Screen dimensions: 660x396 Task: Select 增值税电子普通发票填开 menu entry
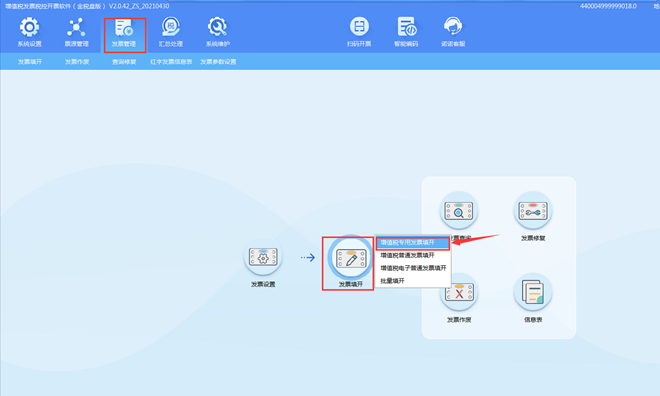coord(413,268)
